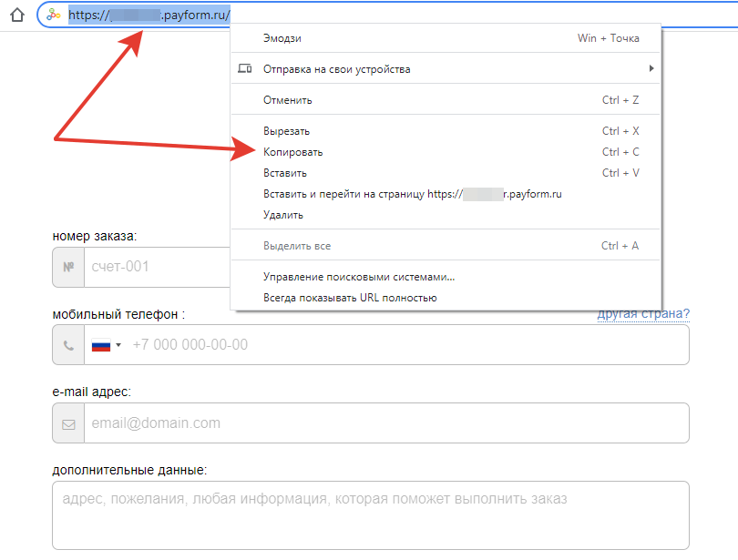
Task: Click the envelope icon in email field
Action: (x=68, y=423)
